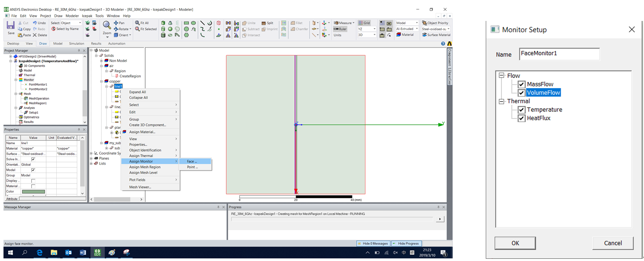
Task: Open the Select Object mode dropdown
Action: tap(80, 23)
